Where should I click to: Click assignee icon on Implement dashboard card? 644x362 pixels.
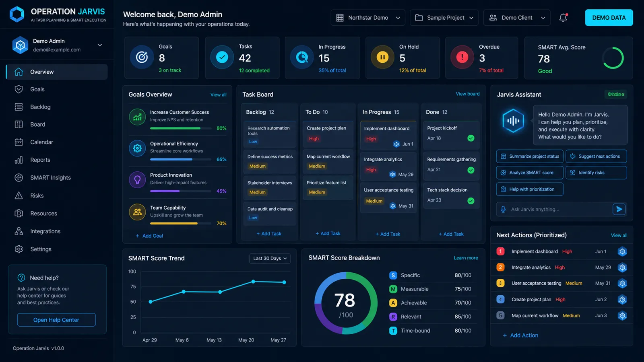[x=396, y=144]
